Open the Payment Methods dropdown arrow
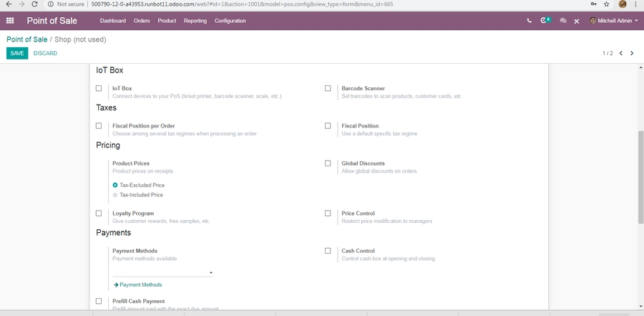 click(x=210, y=272)
